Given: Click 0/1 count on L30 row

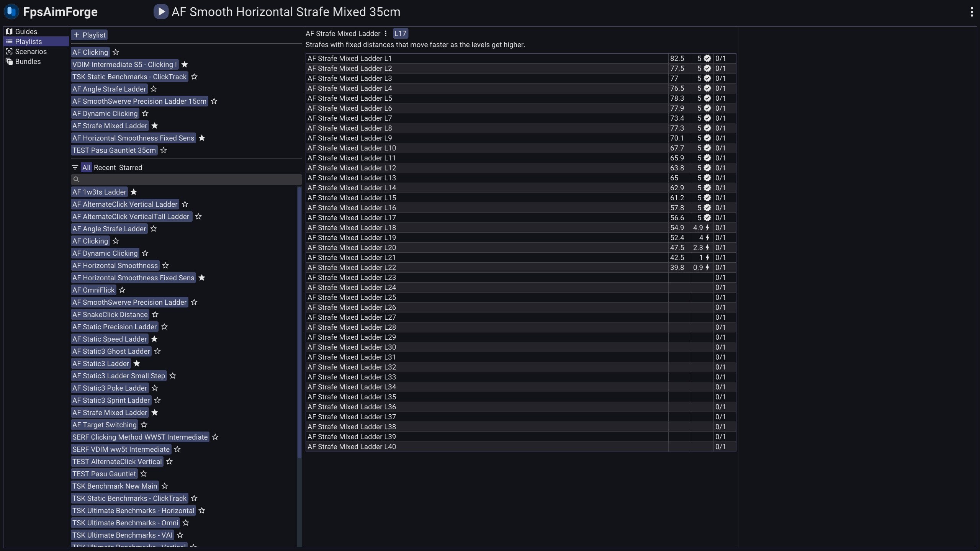Looking at the screenshot, I should 720,347.
